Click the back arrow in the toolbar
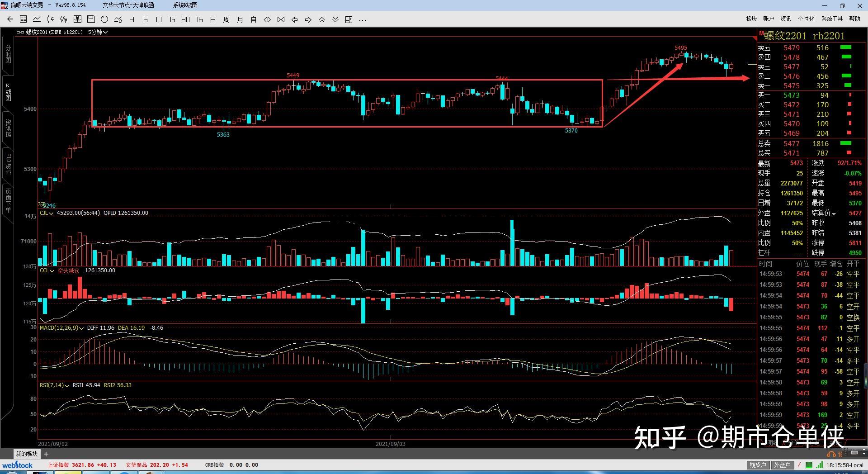 [10, 19]
